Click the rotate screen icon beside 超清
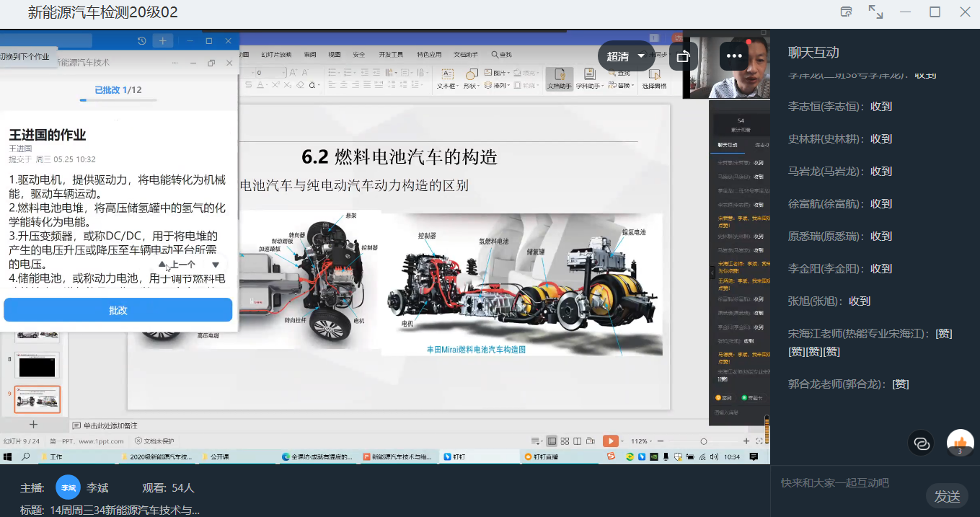 click(x=683, y=56)
